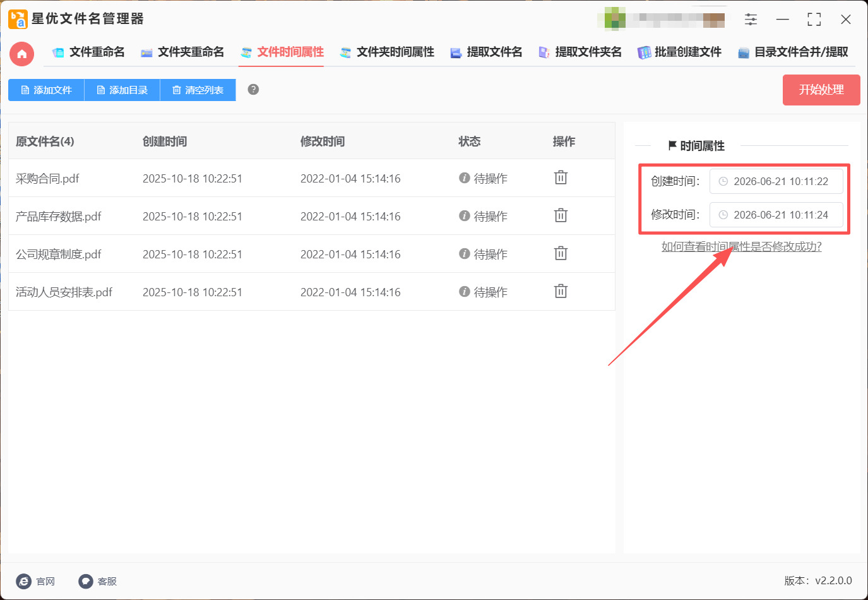Image resolution: width=868 pixels, height=600 pixels.
Task: Select the 文件时间属性 tab
Action: click(x=282, y=52)
